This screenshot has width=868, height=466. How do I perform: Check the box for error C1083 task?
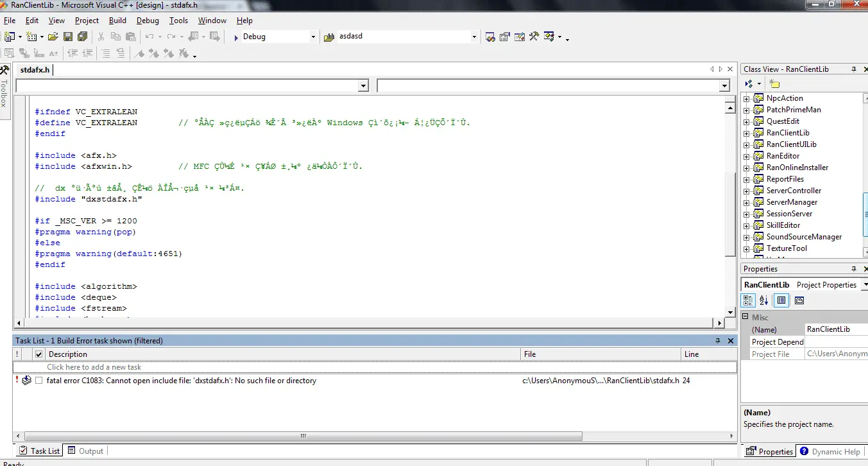[39, 381]
